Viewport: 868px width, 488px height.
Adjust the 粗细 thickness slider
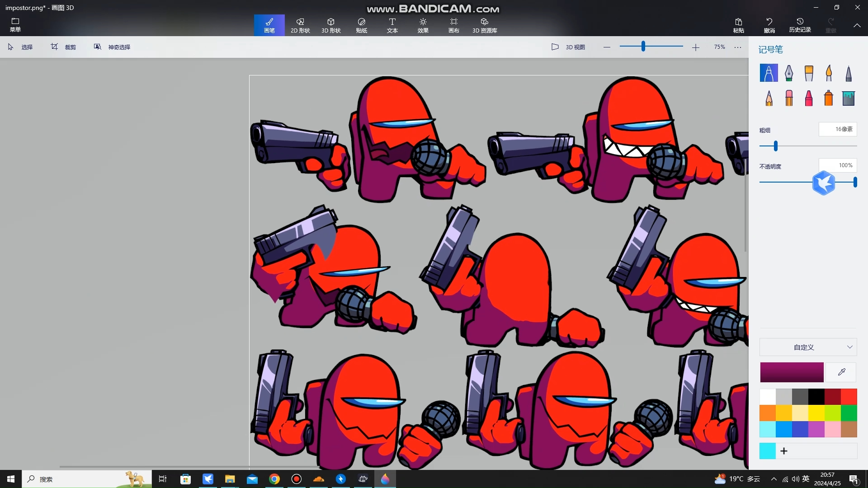click(776, 146)
